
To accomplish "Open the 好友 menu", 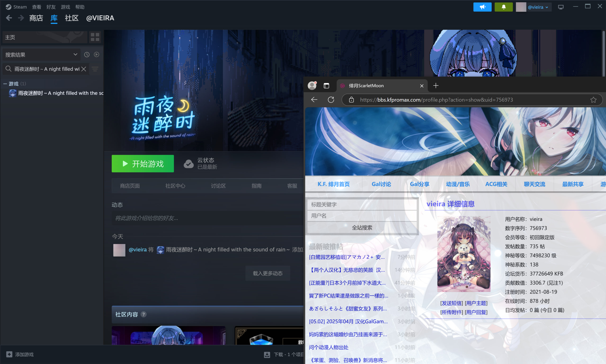I will 51,7.
